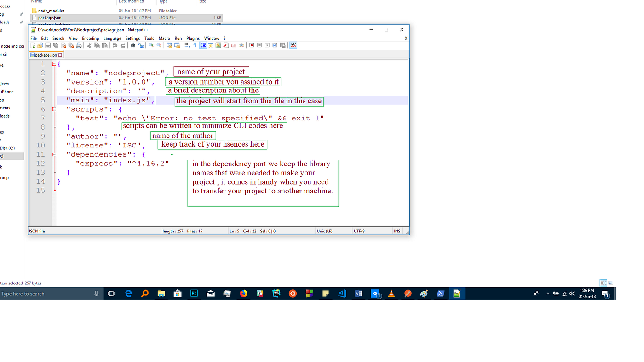Collapse the root JSON block at line 1
644x362 pixels.
click(x=53, y=63)
